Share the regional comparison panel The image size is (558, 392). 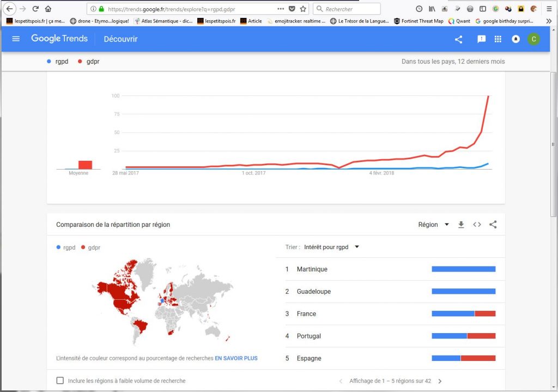click(x=493, y=225)
